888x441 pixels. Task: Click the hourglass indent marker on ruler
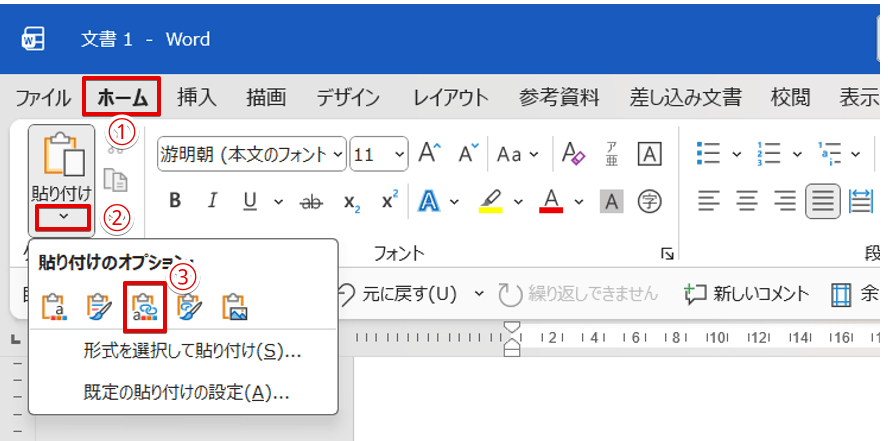coord(512,339)
